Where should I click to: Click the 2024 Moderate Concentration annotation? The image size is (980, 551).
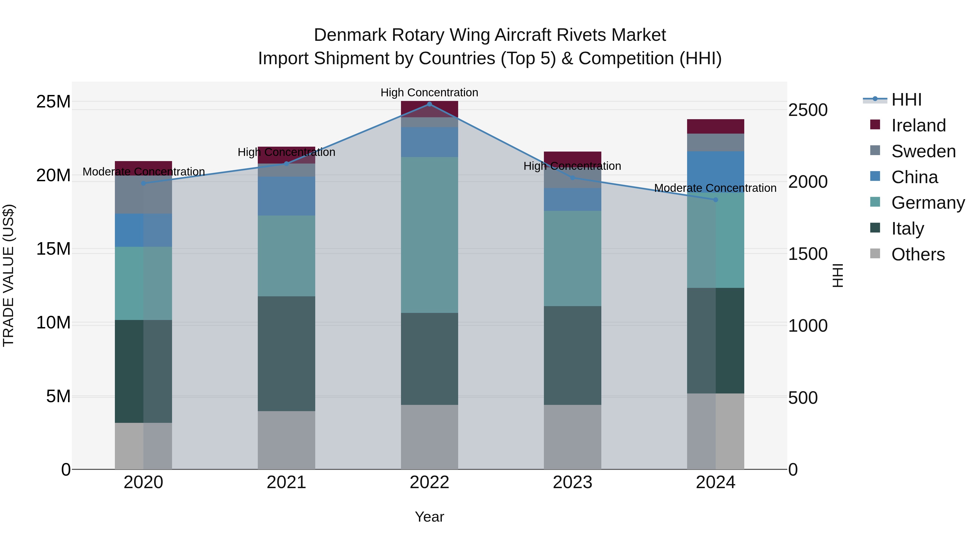click(716, 188)
